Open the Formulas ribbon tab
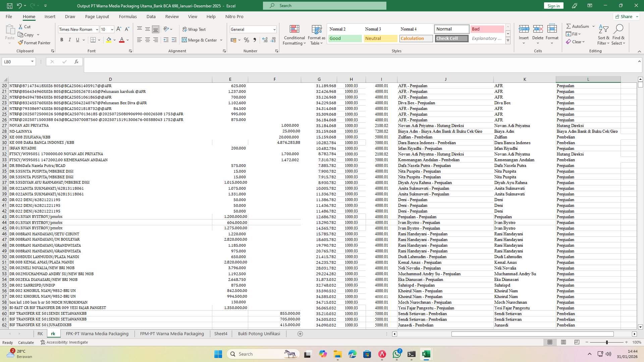 pos(128,16)
